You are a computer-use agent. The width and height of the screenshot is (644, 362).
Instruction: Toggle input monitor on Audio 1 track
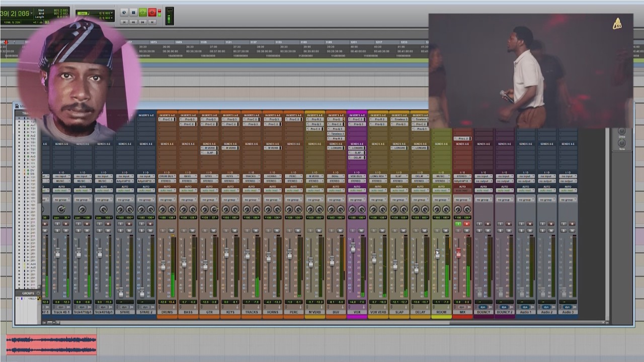click(x=521, y=224)
